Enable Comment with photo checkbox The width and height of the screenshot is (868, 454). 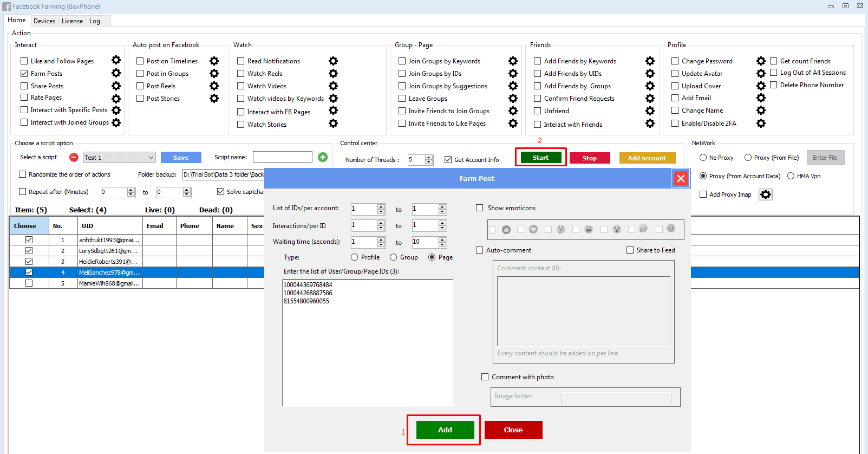(x=485, y=377)
